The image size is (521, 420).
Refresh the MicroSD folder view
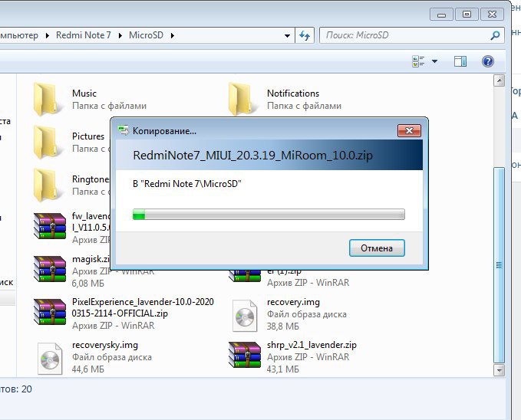(x=305, y=35)
